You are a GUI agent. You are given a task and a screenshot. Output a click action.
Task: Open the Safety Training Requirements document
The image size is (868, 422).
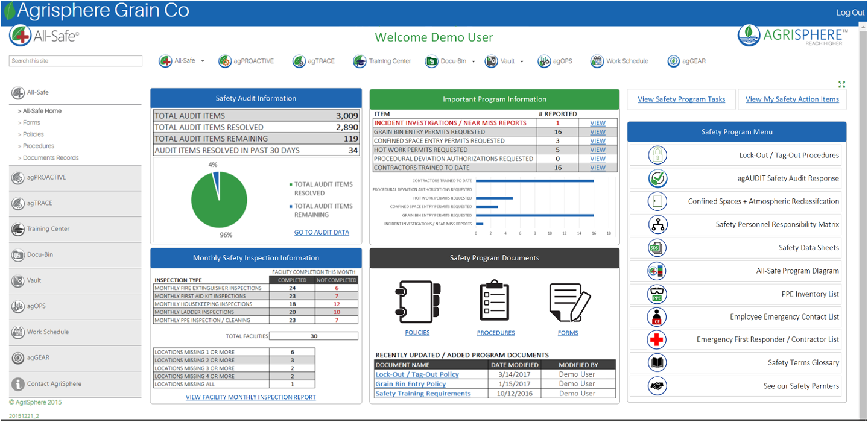(x=423, y=394)
